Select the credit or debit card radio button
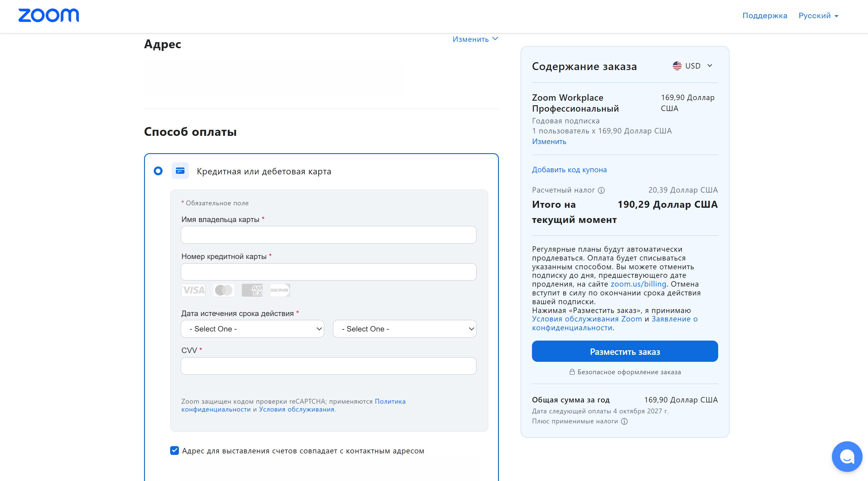This screenshot has width=868, height=481. (x=158, y=171)
